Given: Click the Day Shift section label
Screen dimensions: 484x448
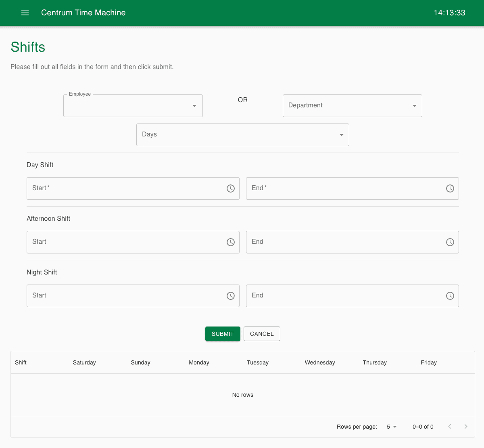Looking at the screenshot, I should tap(40, 165).
